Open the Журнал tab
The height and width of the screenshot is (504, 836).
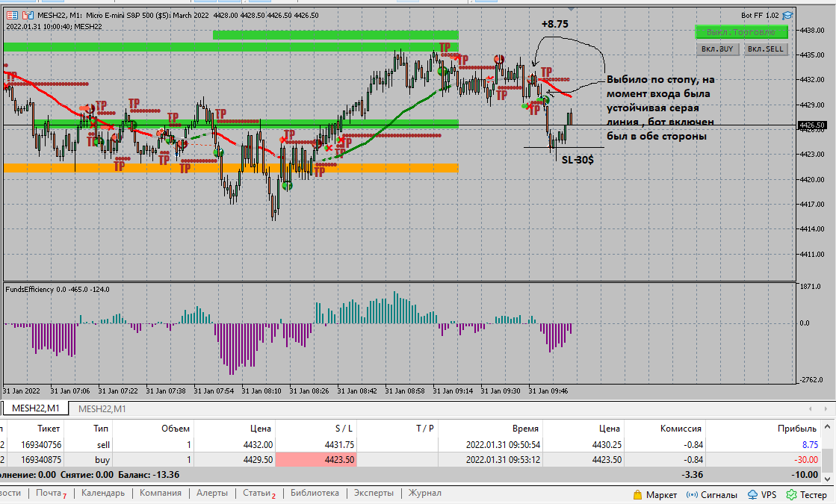pos(425,494)
